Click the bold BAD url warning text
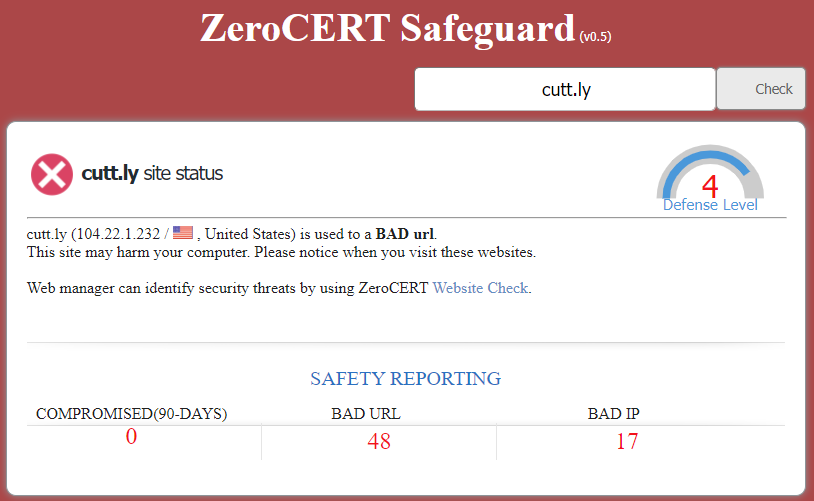Screen dimensions: 814x501 point(405,234)
